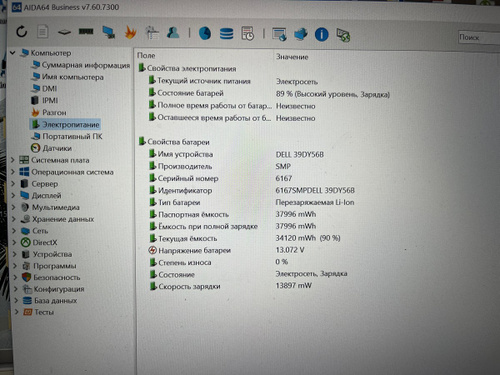The width and height of the screenshot is (500, 375).
Task: Expand the Хранение данных node
Action: click(x=14, y=219)
